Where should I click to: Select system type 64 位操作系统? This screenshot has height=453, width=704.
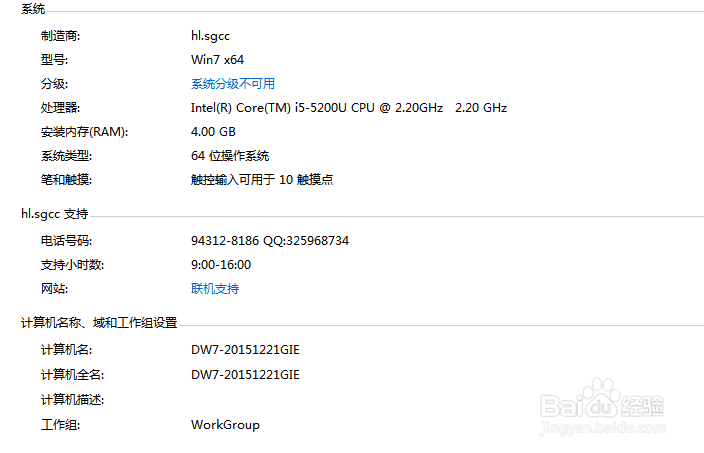click(x=230, y=156)
